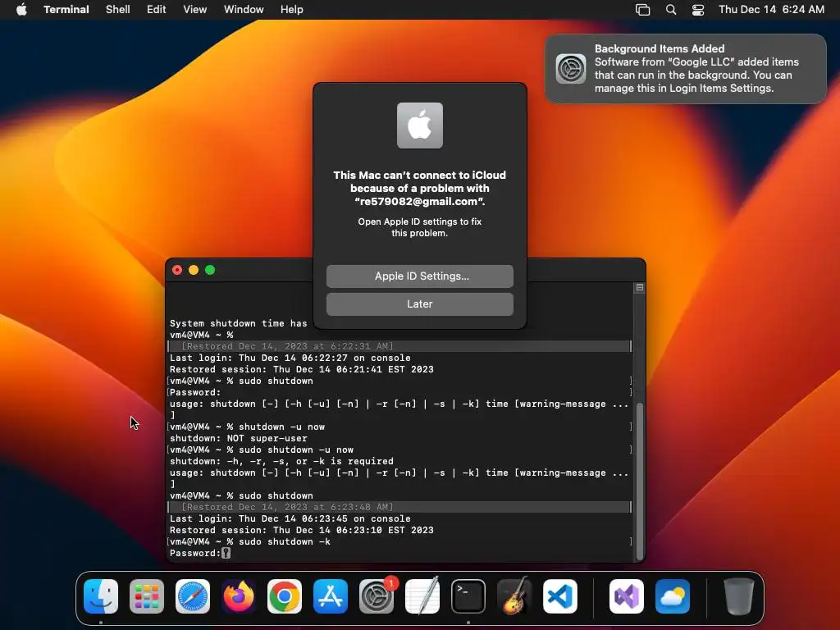Click the "Restored Dec 14, 2023 at 6:23:48 AM" marker
Viewport: 840px width, 630px height.
[x=287, y=507]
